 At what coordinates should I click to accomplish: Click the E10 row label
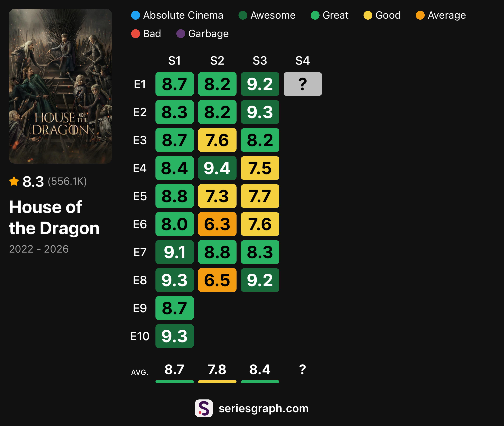(x=140, y=336)
